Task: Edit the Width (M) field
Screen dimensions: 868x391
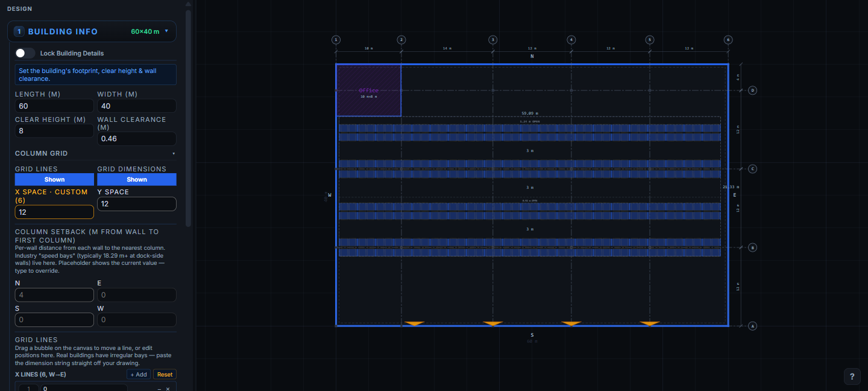Action: tap(137, 106)
